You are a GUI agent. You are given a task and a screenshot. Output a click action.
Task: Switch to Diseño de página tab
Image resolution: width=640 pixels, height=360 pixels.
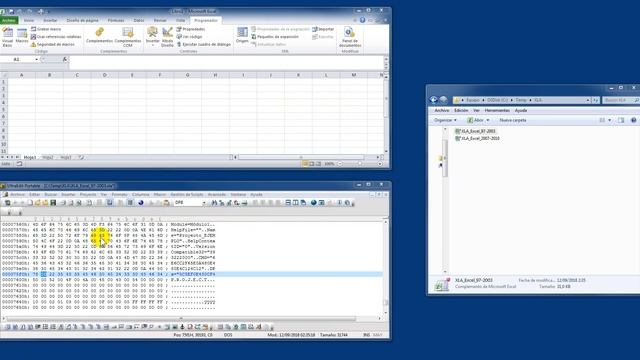click(82, 20)
